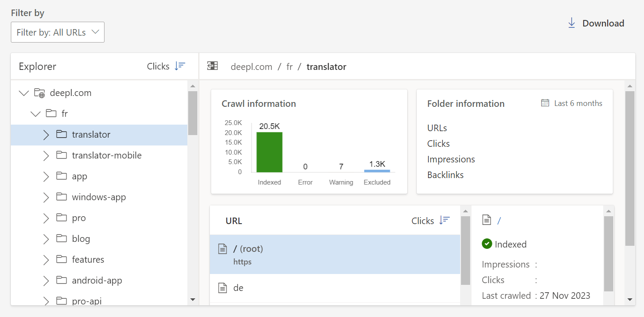
Task: Click the main panel scrollbar down arrow
Action: [630, 299]
